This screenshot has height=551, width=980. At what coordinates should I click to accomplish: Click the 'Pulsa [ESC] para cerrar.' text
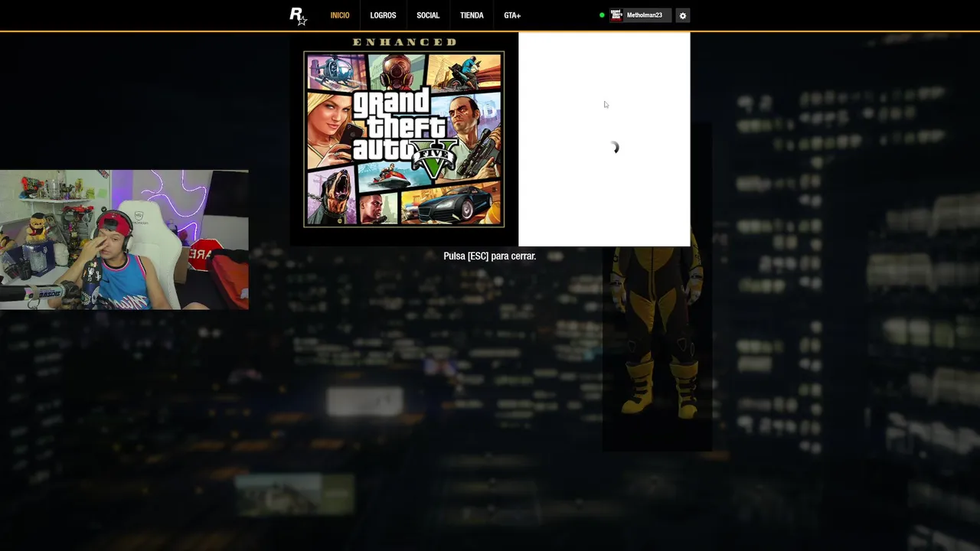490,256
